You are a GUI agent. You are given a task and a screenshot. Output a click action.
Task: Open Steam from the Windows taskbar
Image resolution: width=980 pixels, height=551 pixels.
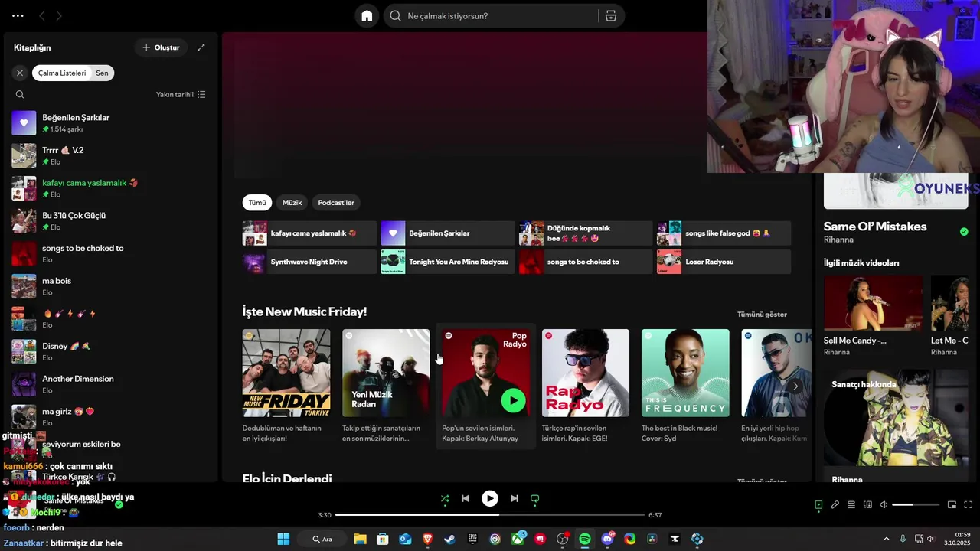449,539
